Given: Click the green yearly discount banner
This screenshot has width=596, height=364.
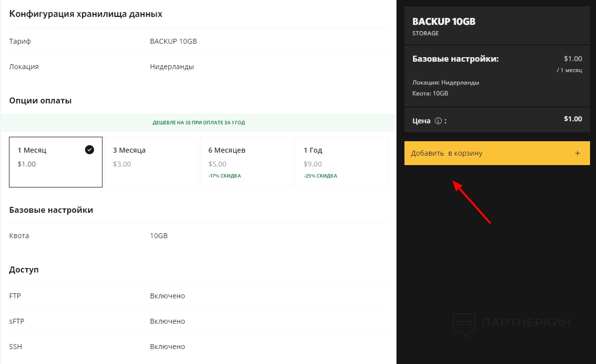Looking at the screenshot, I should 199,122.
